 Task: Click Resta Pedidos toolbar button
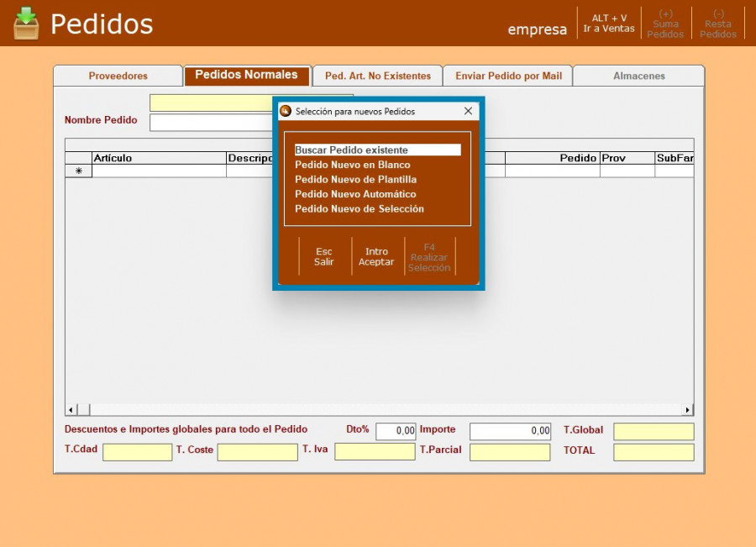click(718, 24)
